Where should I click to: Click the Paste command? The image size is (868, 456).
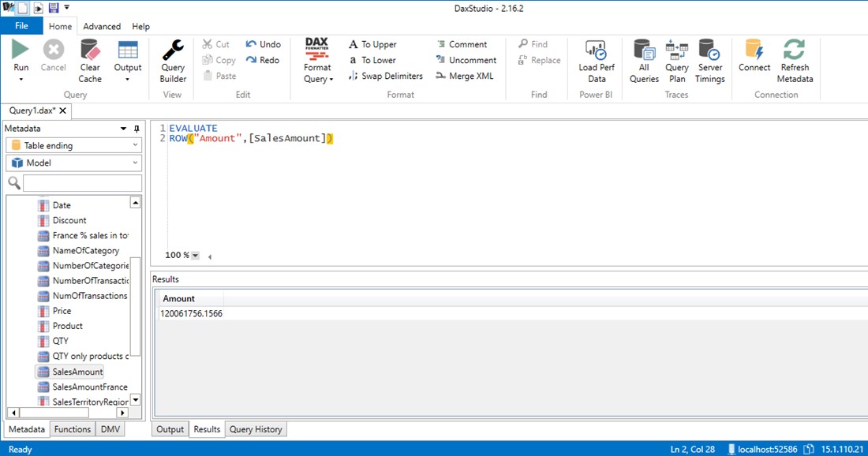point(220,76)
